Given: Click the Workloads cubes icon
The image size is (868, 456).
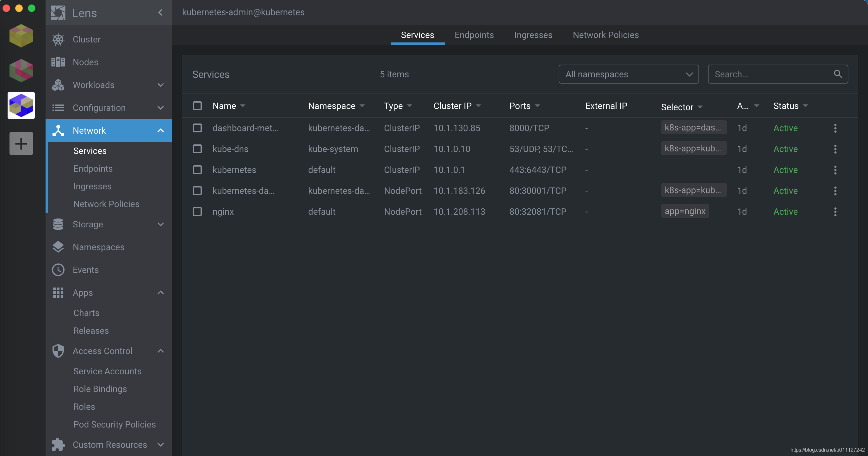Looking at the screenshot, I should pyautogui.click(x=58, y=85).
